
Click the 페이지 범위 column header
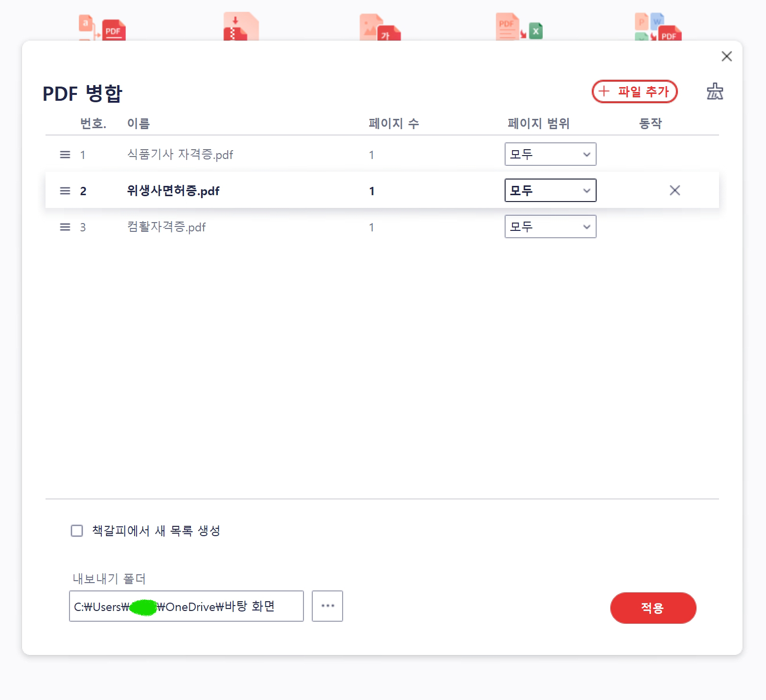point(538,123)
